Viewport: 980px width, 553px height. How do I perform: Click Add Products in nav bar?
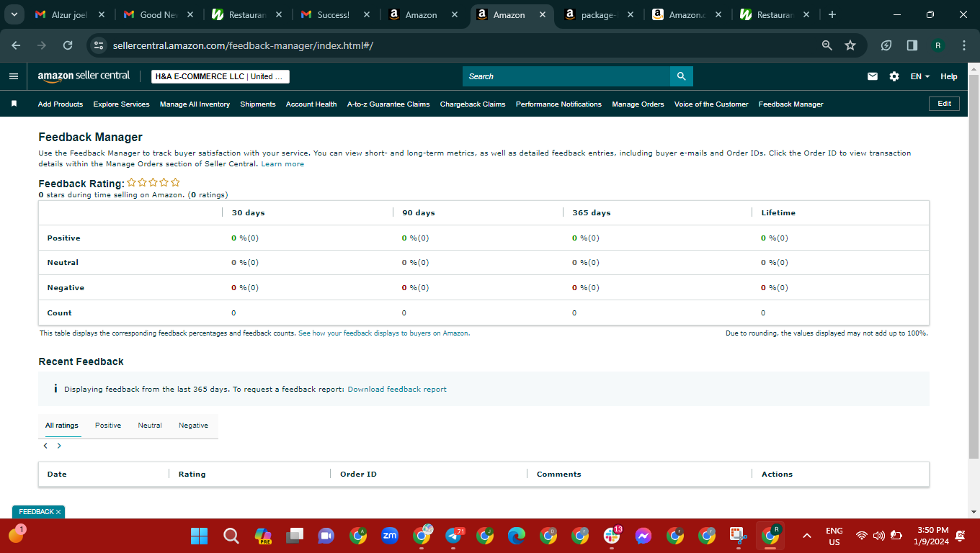click(x=61, y=104)
